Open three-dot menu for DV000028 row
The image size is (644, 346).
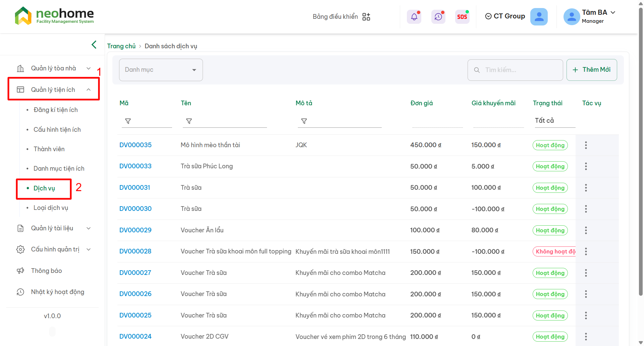click(x=586, y=251)
